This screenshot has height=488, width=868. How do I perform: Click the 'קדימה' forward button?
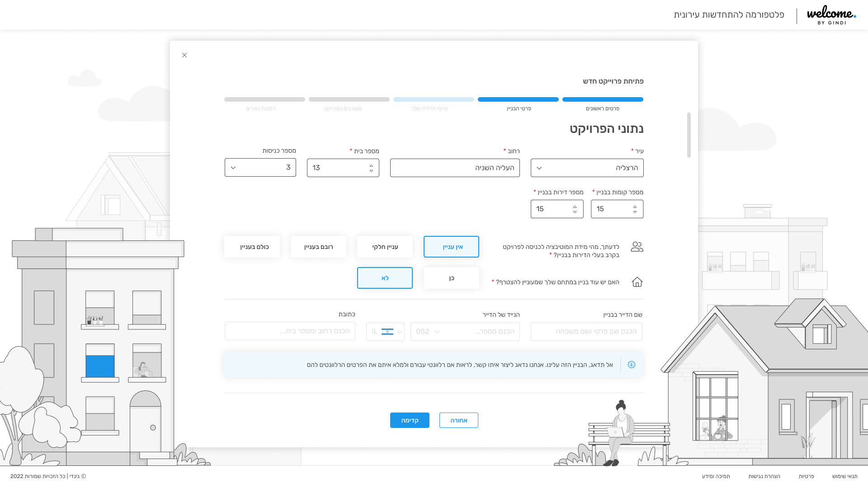coord(410,420)
